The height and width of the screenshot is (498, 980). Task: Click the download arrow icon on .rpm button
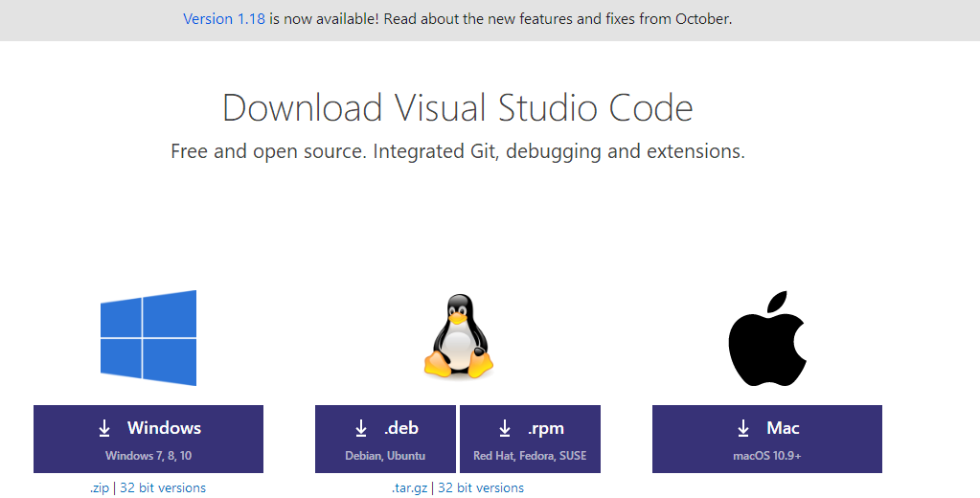[x=505, y=428]
